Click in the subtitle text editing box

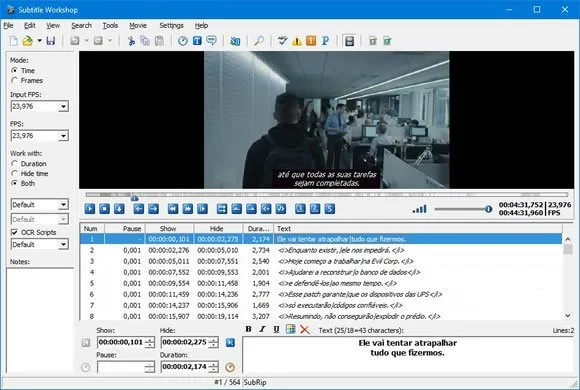[x=408, y=354]
